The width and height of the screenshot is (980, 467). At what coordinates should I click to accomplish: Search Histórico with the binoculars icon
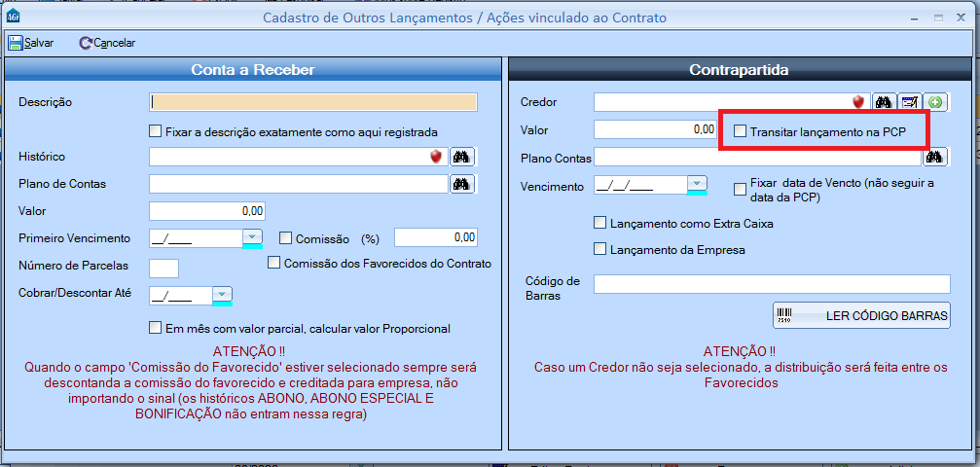tap(461, 157)
